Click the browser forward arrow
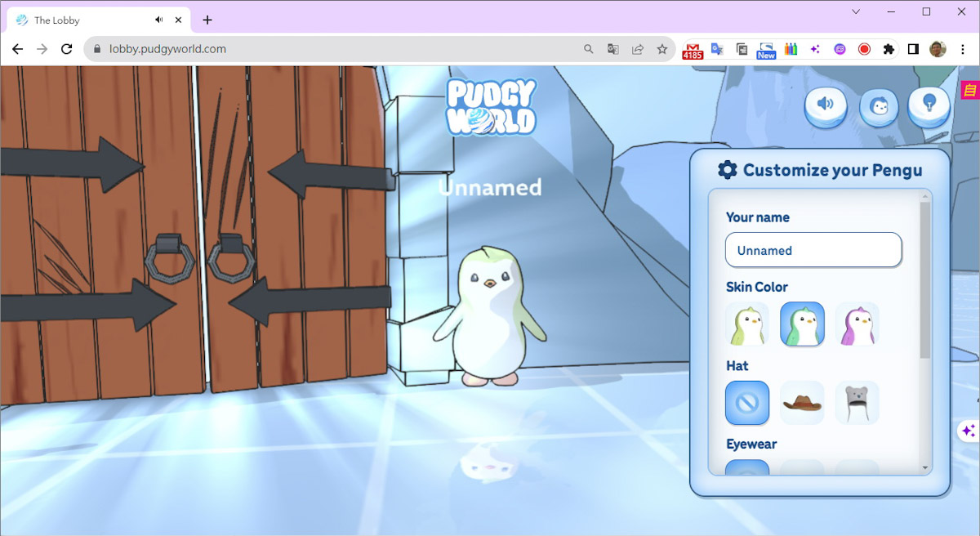The height and width of the screenshot is (536, 980). [x=42, y=49]
